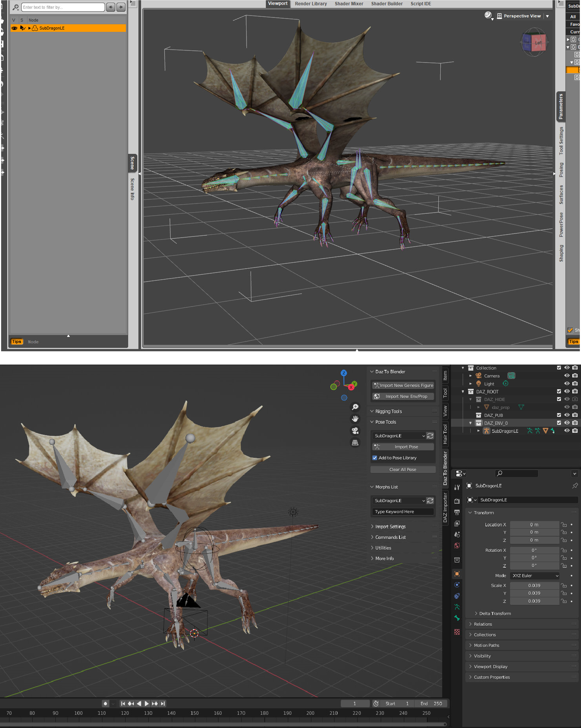The height and width of the screenshot is (728, 581).
Task: Toggle camera view in the Blender viewport
Action: [x=355, y=431]
